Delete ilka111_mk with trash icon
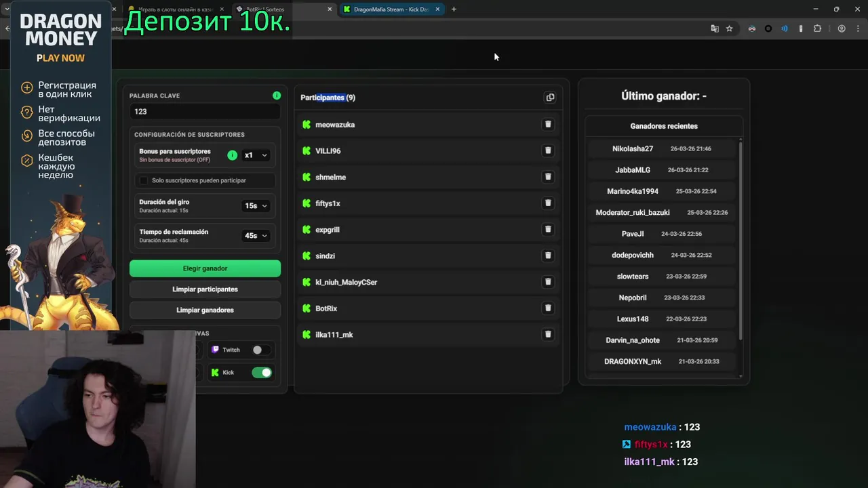The width and height of the screenshot is (868, 488). tap(548, 334)
